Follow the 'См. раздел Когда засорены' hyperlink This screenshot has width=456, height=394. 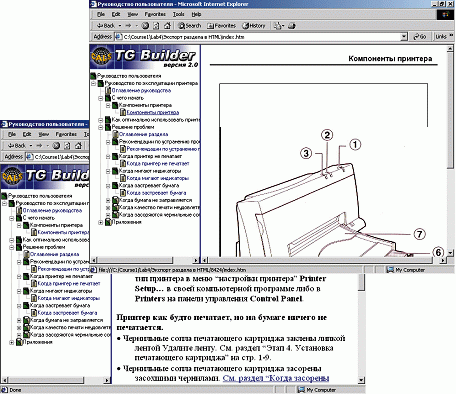[276, 378]
